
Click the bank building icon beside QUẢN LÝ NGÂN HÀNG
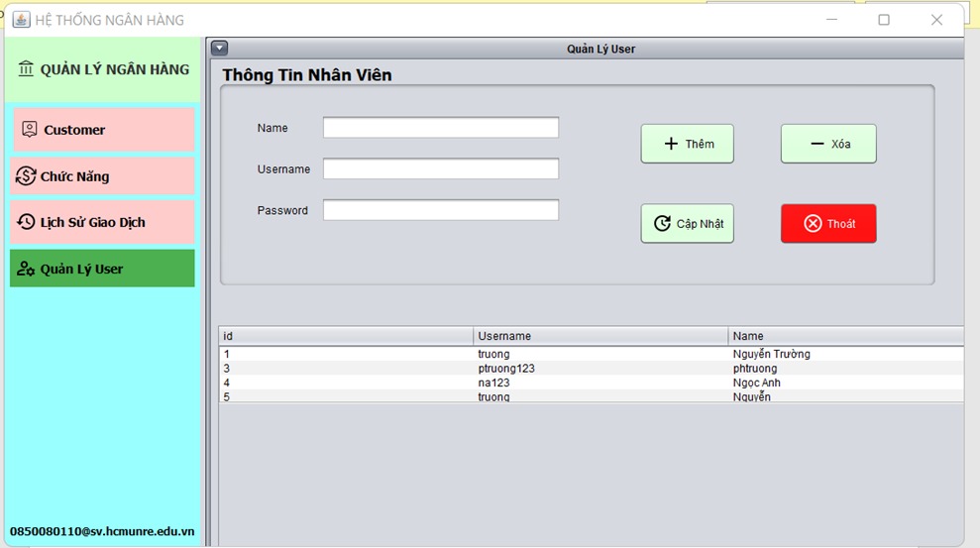26,68
